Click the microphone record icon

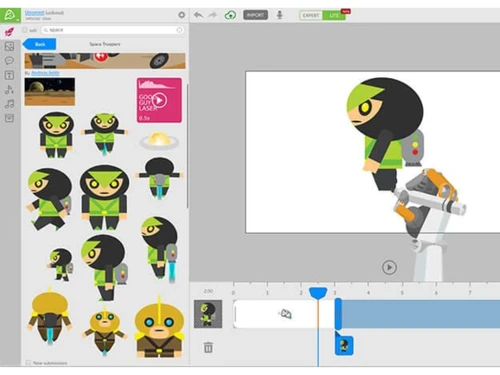click(x=280, y=15)
